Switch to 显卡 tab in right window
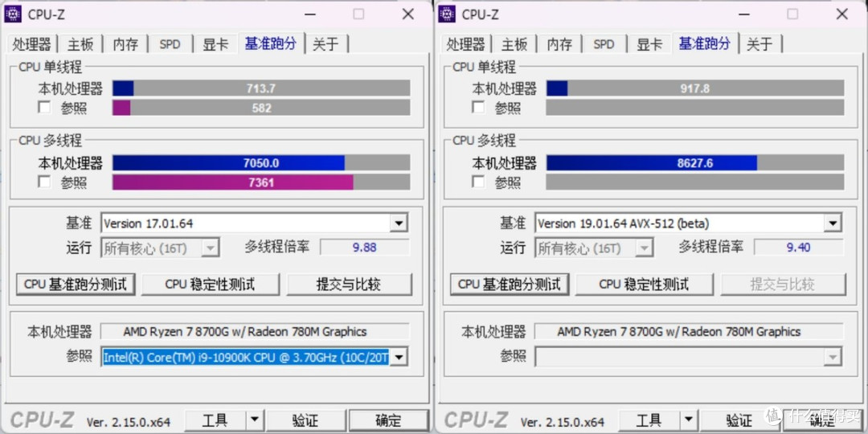The image size is (868, 434). [x=649, y=44]
